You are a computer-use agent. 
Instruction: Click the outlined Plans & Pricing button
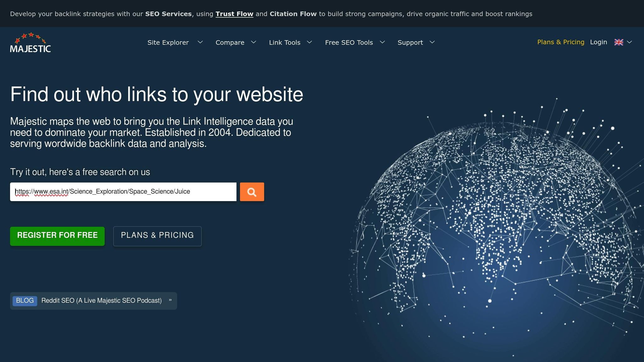(x=157, y=236)
